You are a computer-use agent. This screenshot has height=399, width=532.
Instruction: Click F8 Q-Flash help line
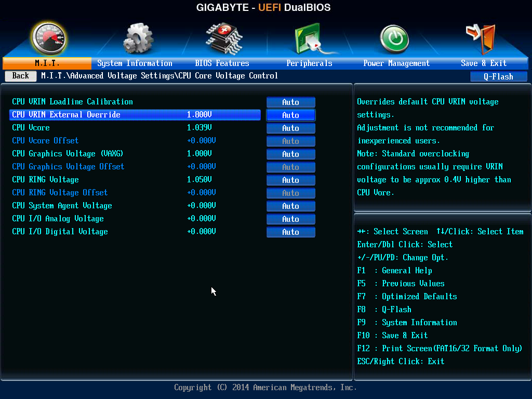click(x=384, y=310)
